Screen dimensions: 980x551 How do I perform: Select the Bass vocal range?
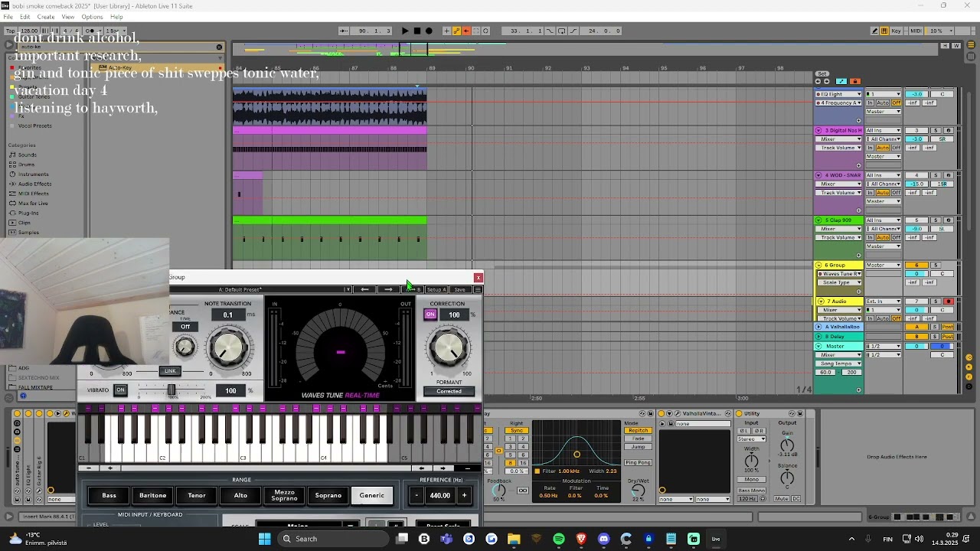[109, 495]
